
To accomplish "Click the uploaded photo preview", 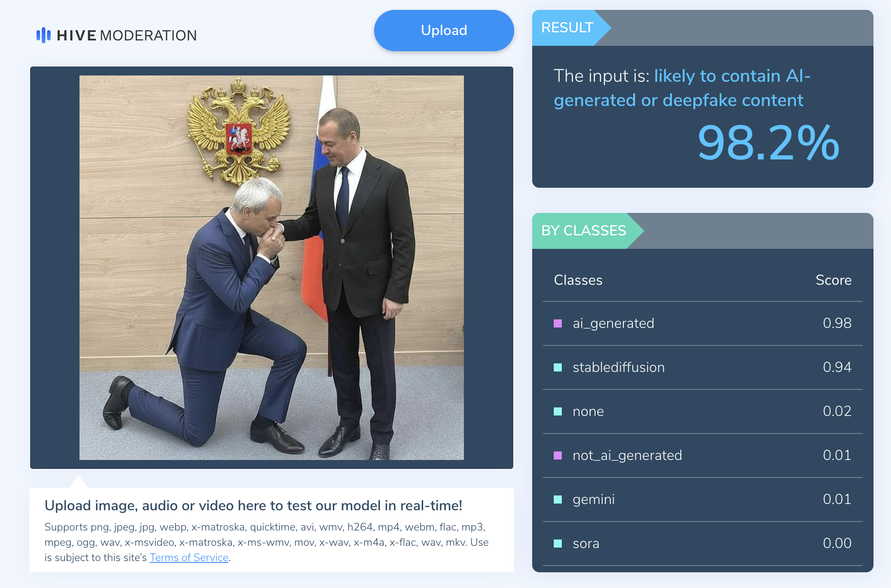I will (x=271, y=267).
